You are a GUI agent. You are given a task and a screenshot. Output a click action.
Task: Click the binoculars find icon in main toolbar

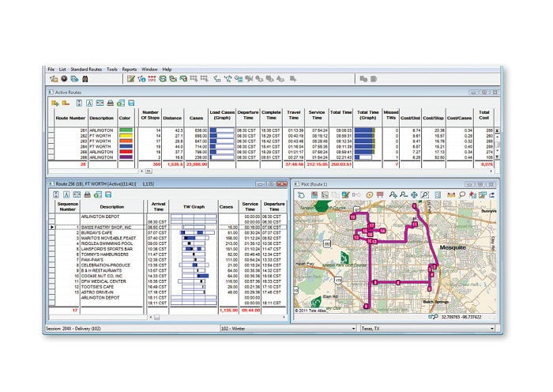click(x=85, y=79)
